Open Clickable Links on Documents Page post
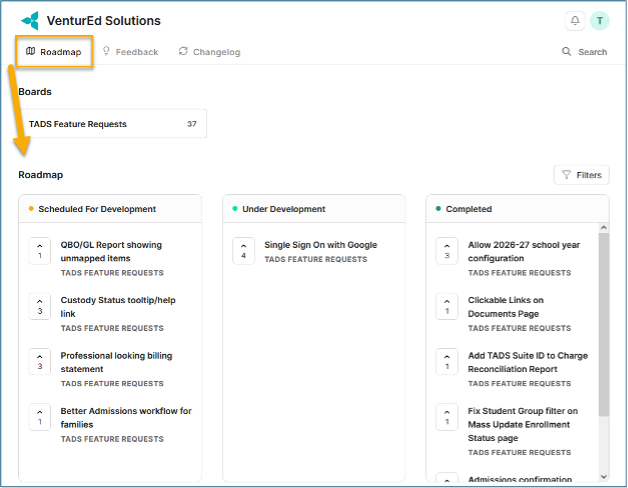 [x=505, y=307]
